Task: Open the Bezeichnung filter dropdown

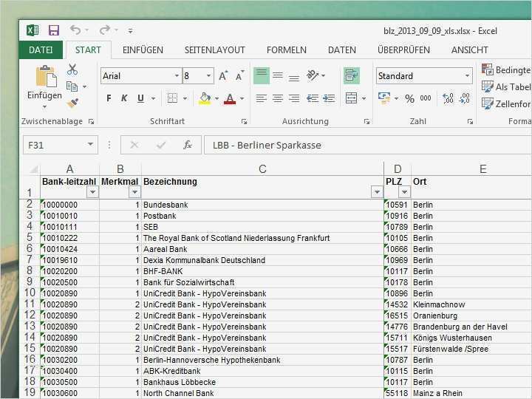Action: (x=377, y=192)
